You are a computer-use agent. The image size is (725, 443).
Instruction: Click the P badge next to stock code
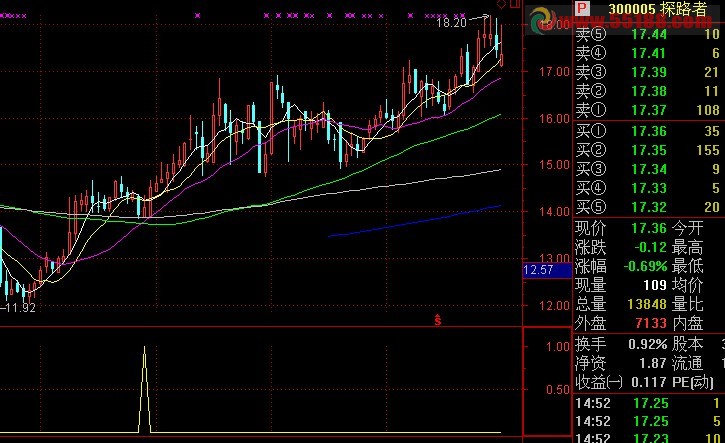[582, 7]
